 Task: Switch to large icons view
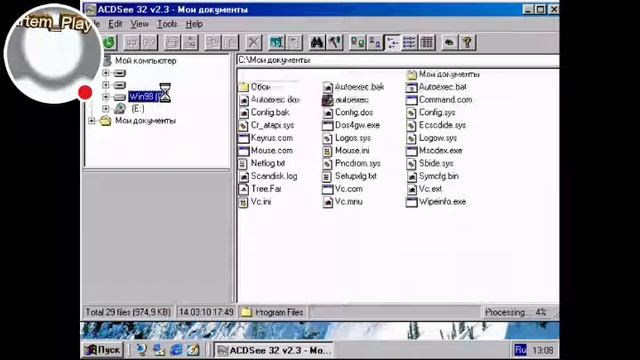coord(358,42)
